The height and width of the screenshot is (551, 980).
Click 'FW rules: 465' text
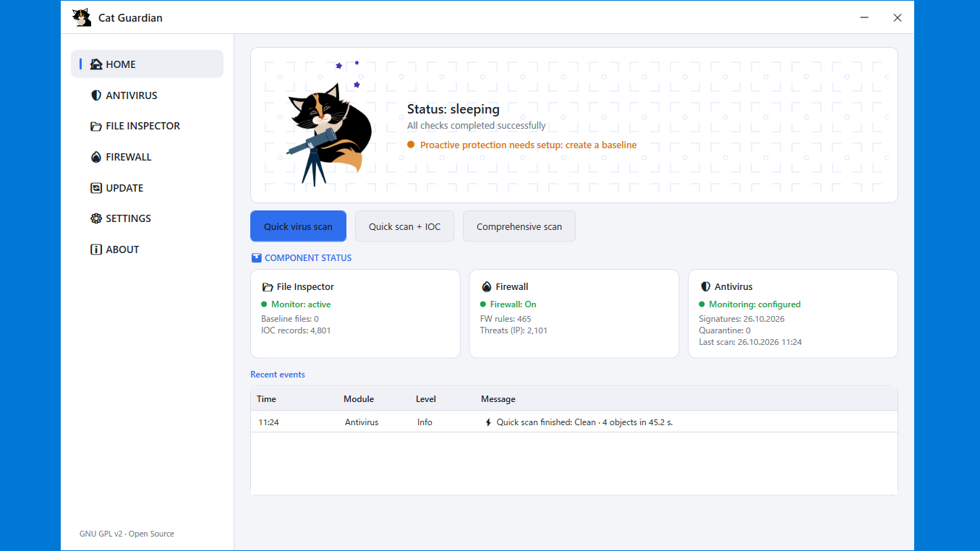click(506, 319)
